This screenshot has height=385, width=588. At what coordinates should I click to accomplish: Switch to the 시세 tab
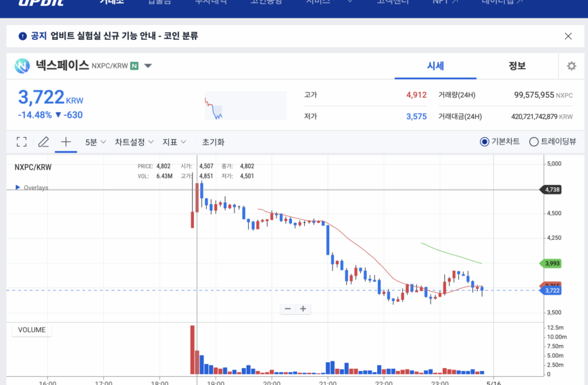click(x=435, y=66)
